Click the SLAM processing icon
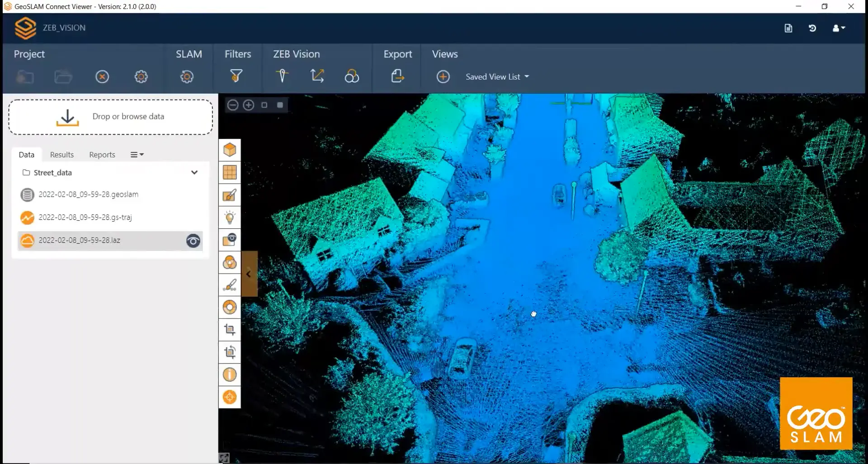Screen dimensions: 868x464 [x=187, y=76]
